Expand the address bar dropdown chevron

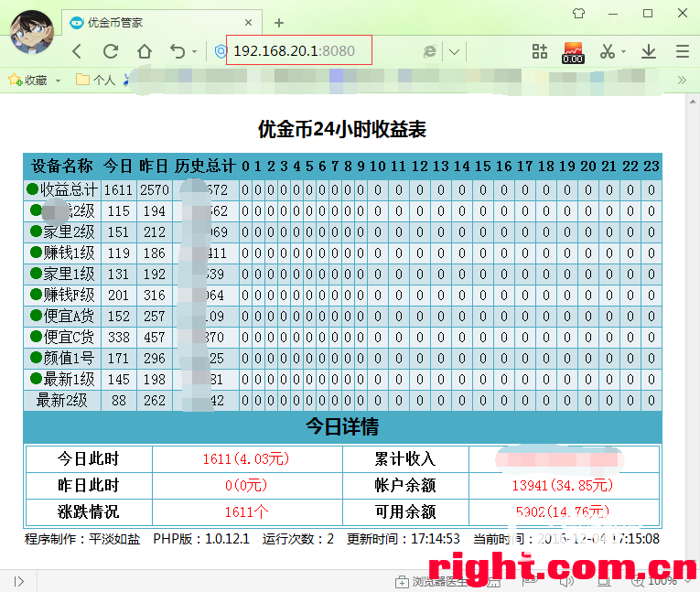454,52
